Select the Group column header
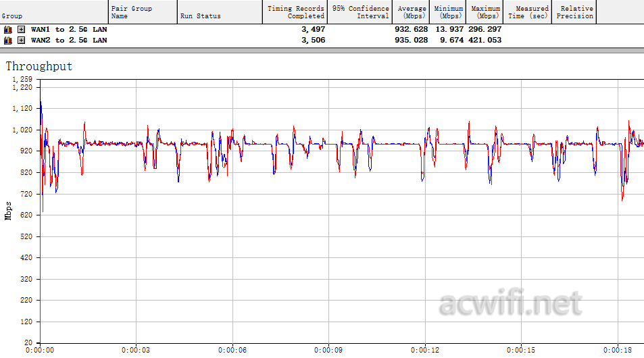Viewport: 644px width, 358px height. 54,12
